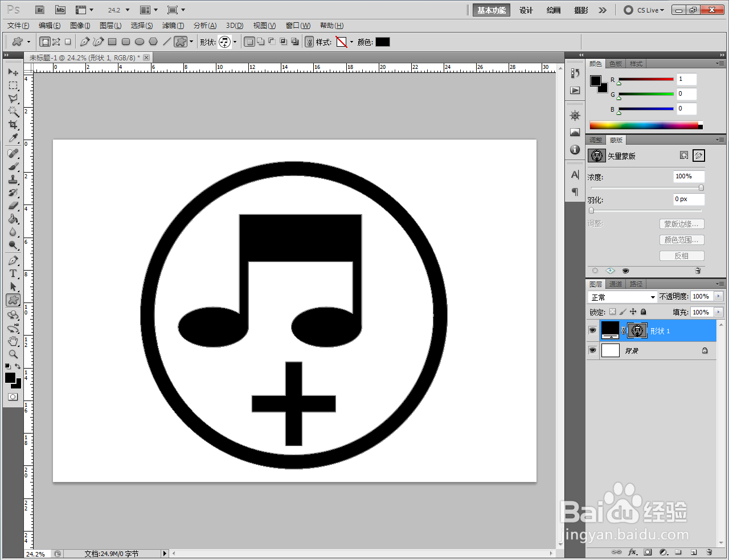Click the 反相 button
Viewport: 729px width, 560px height.
tap(682, 256)
